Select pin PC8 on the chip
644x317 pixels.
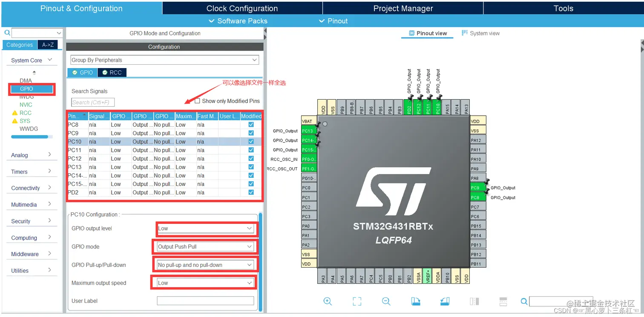pos(478,197)
